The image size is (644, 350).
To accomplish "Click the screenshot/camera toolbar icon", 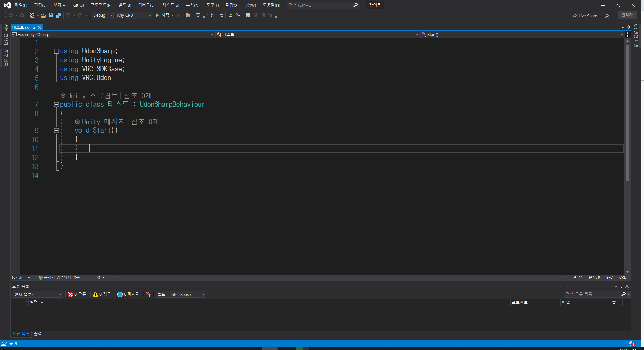I will click(x=198, y=15).
